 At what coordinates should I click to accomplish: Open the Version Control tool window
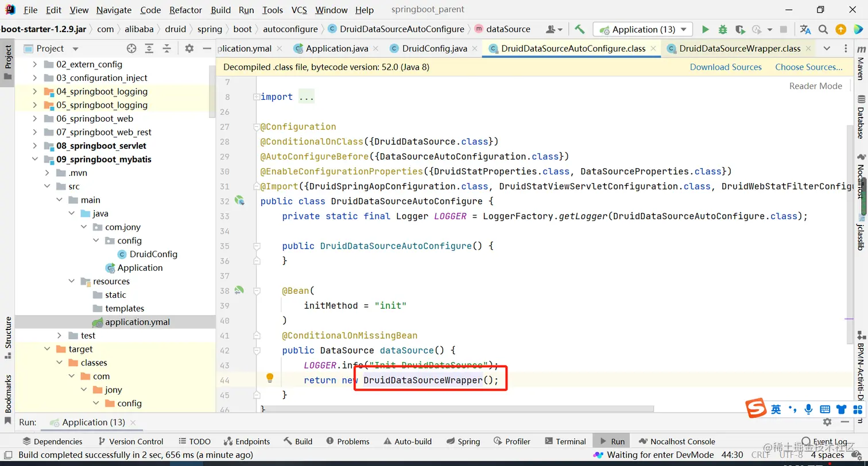coord(131,441)
